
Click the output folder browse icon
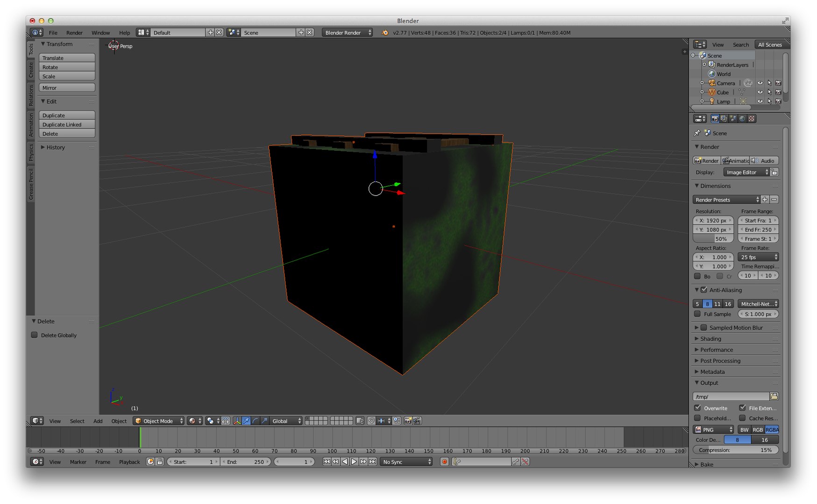(x=774, y=396)
